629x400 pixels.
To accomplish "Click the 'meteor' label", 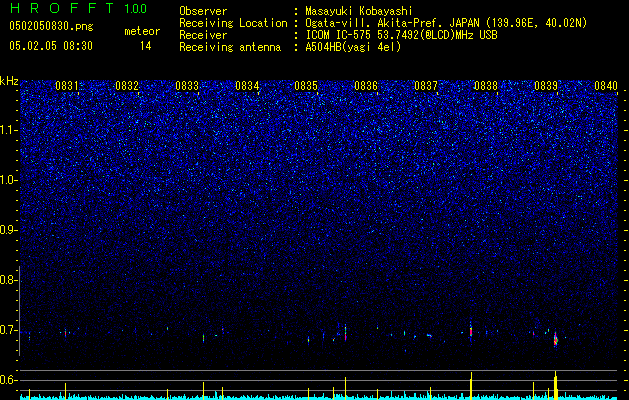I will click(x=142, y=31).
